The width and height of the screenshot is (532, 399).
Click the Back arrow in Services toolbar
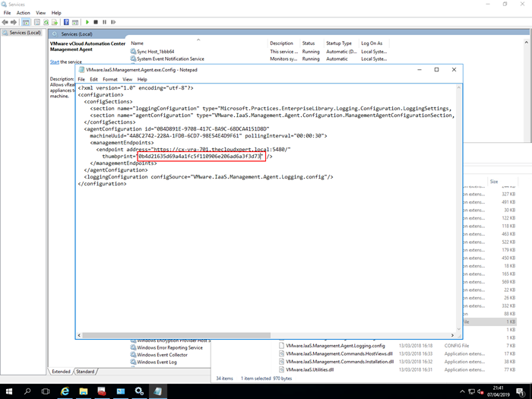coord(6,22)
